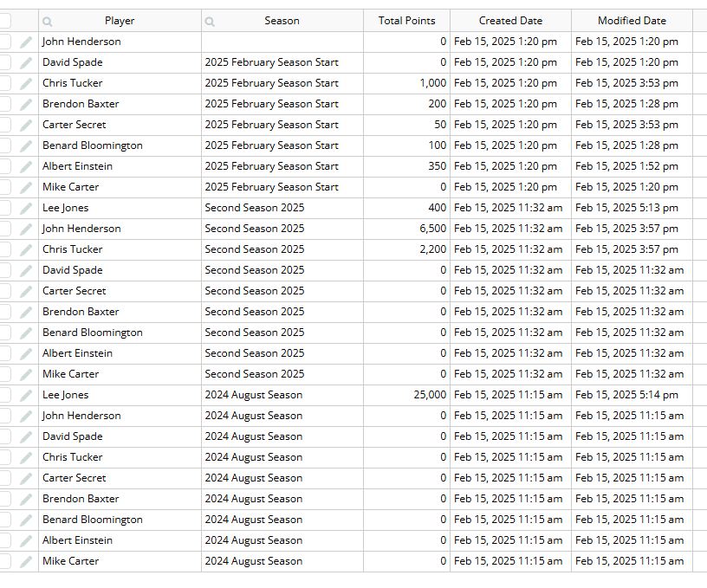This screenshot has width=707, height=588.
Task: Click edit pencil for Albert Einstein 350 points row
Action: pos(26,167)
